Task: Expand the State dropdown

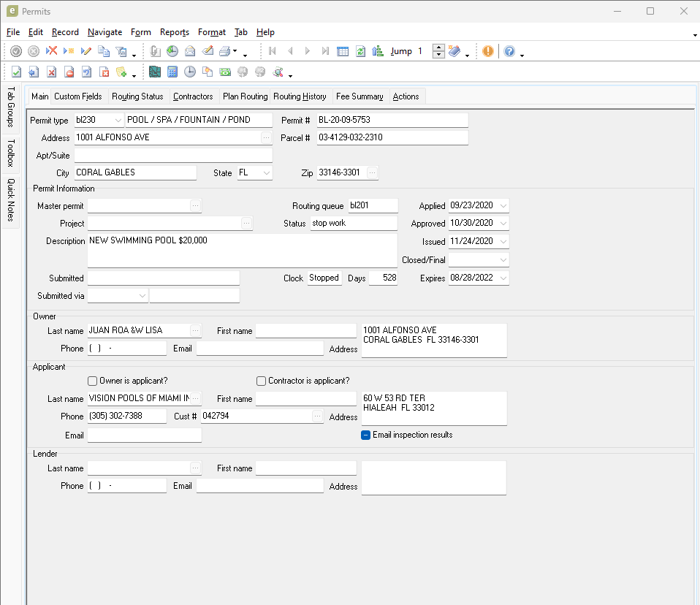Action: coord(266,173)
